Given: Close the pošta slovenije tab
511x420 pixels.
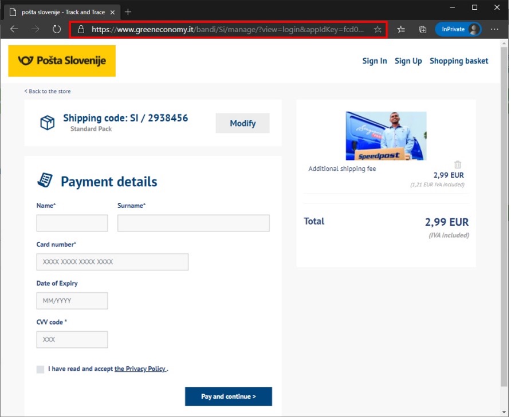Looking at the screenshot, I should (113, 11).
